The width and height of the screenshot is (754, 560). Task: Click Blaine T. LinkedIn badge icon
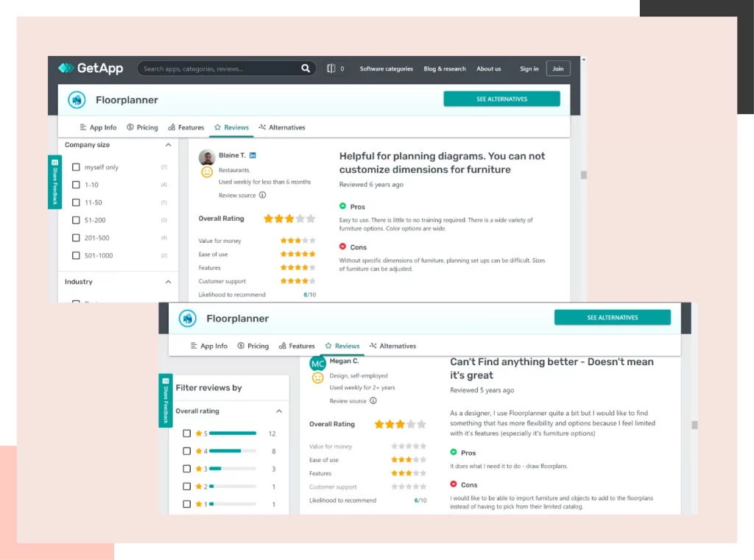point(253,155)
